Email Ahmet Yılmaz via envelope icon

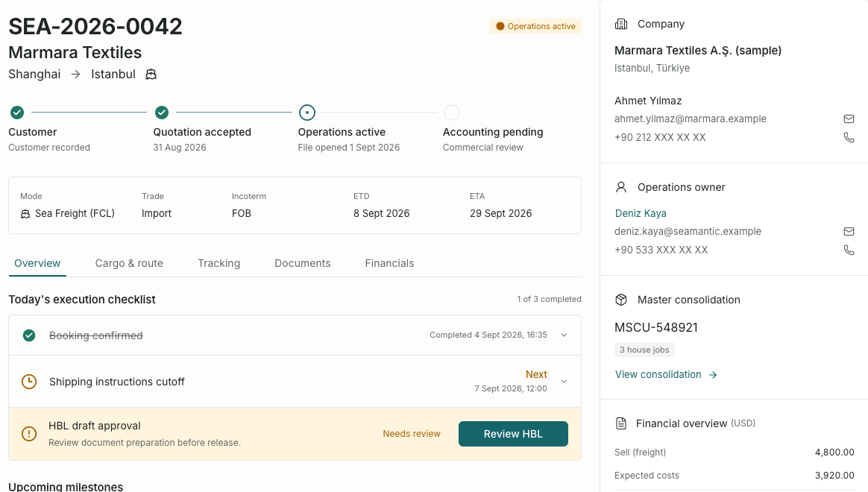coord(849,119)
